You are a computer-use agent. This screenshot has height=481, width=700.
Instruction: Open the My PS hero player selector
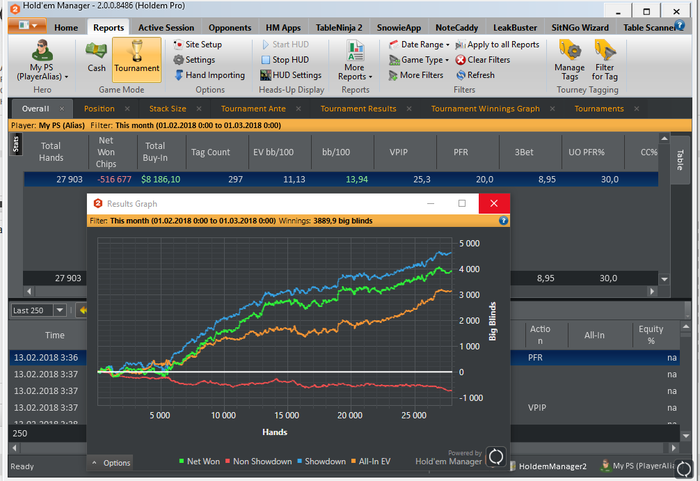(42, 60)
